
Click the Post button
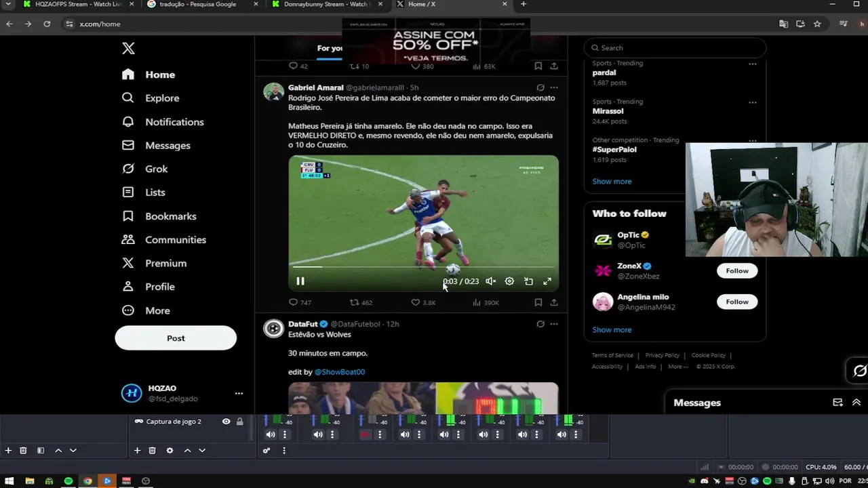[x=176, y=338]
